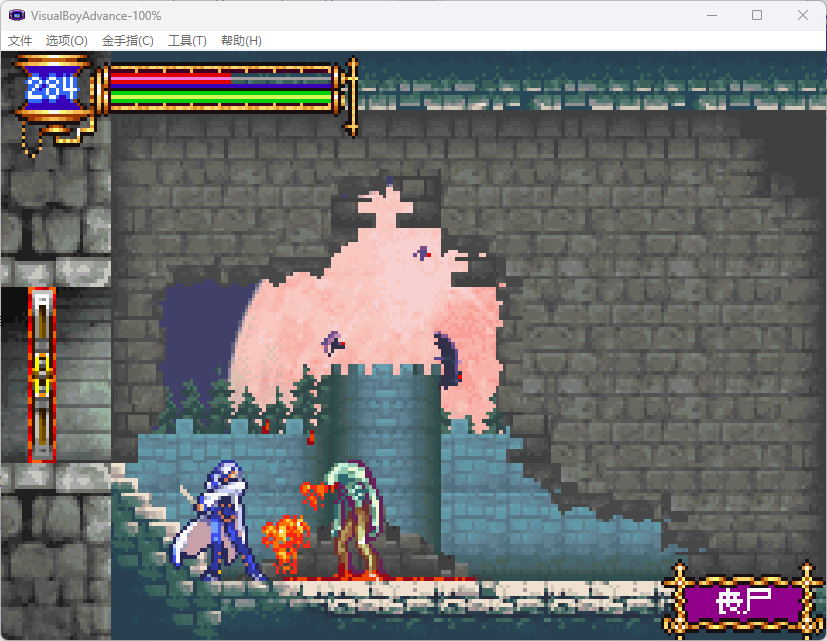The image size is (827, 641).
Task: Close the VisualBoyAdvance window
Action: [803, 16]
